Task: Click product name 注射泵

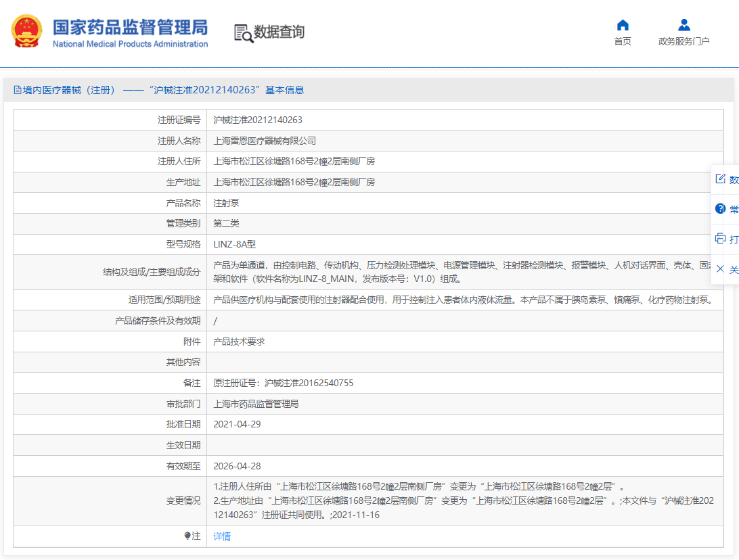Action: (226, 203)
